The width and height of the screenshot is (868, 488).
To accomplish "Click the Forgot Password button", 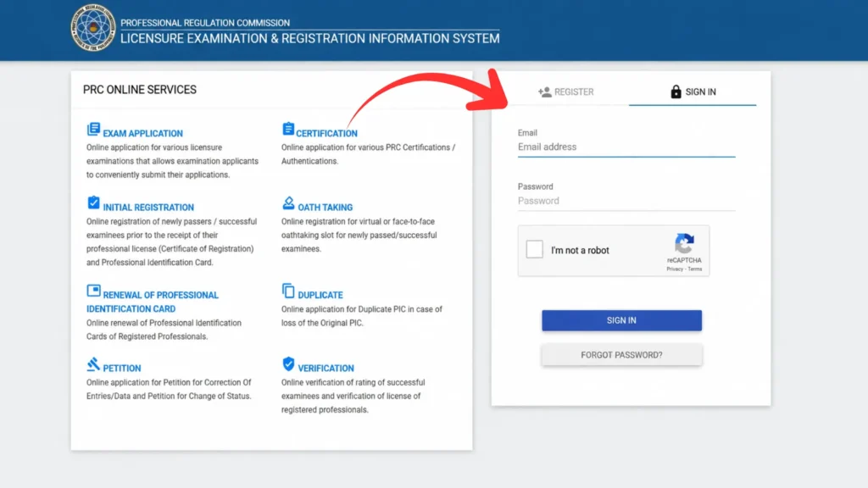I will click(621, 355).
